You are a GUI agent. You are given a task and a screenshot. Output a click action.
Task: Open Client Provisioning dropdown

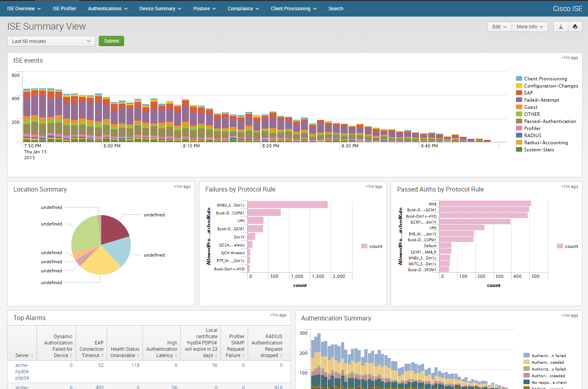[x=293, y=8]
